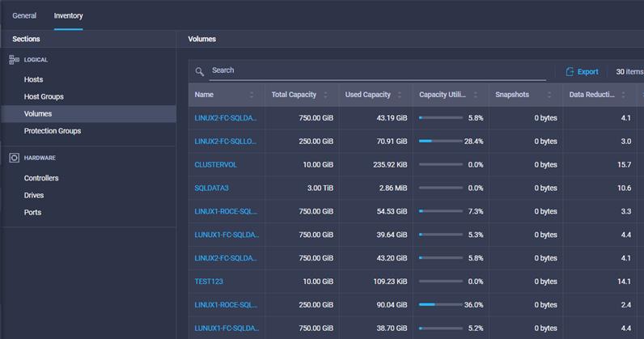
Task: Sort by Data Reduction column arrows
Action: [623, 95]
